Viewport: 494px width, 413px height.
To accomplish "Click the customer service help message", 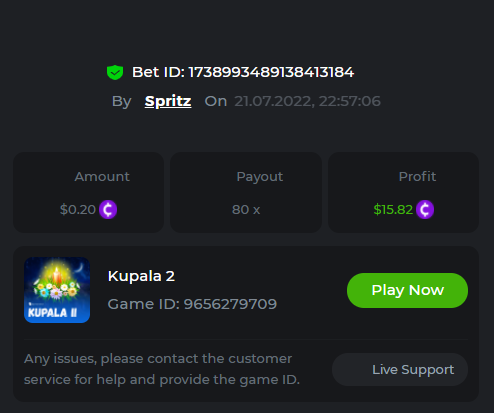I will (162, 369).
